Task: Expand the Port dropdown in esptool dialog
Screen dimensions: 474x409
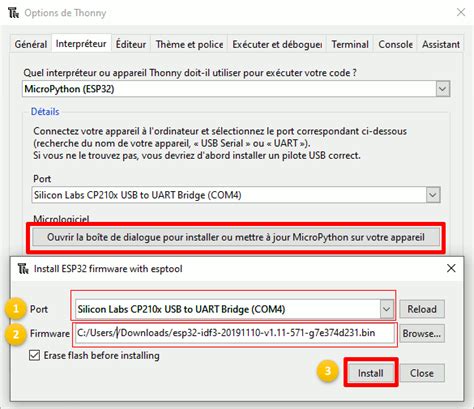Action: pos(386,309)
